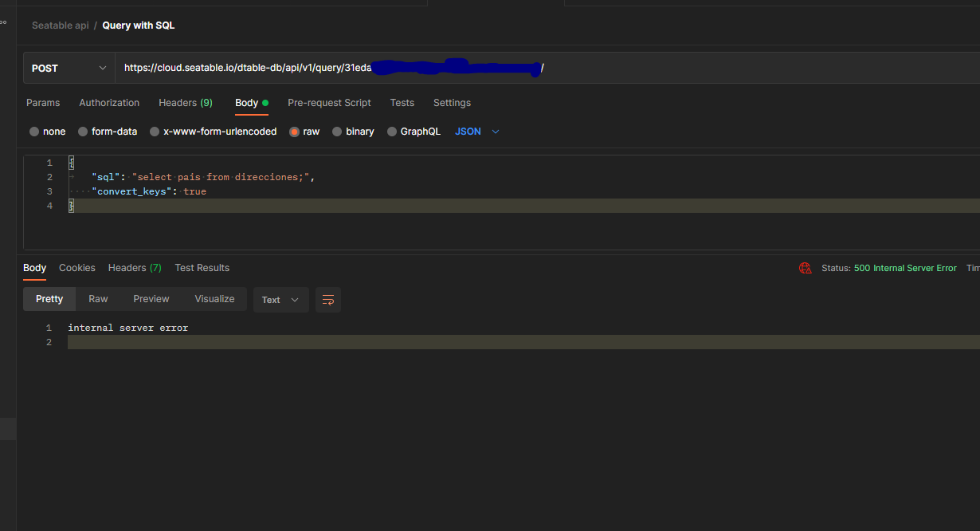The width and height of the screenshot is (980, 531).
Task: Click the network globe icon beside Status
Action: click(x=806, y=269)
